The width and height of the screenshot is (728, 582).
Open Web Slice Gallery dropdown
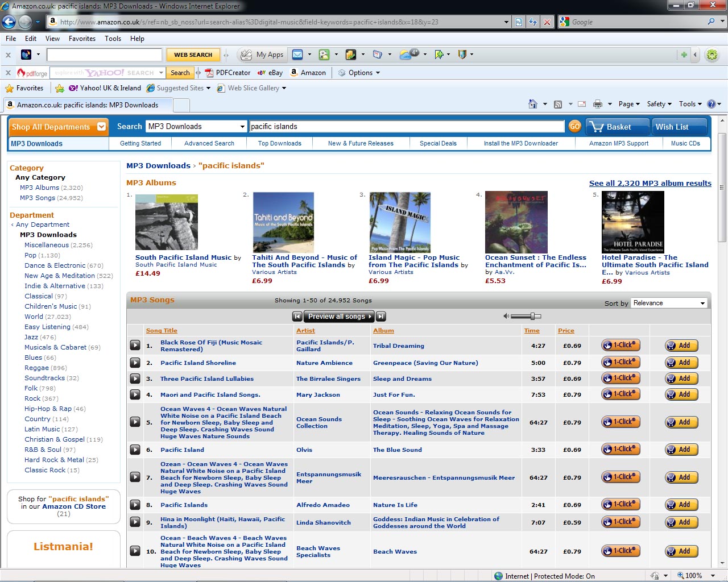pyautogui.click(x=252, y=88)
